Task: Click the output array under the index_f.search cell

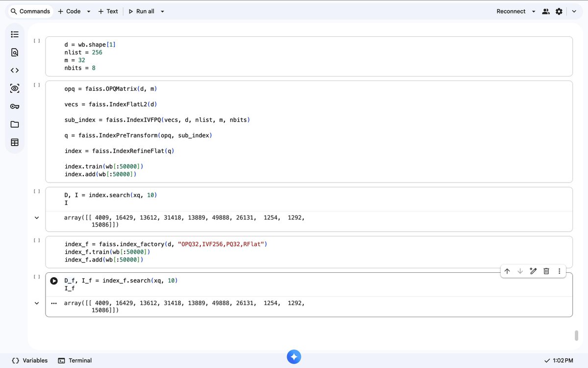Action: coord(184,307)
